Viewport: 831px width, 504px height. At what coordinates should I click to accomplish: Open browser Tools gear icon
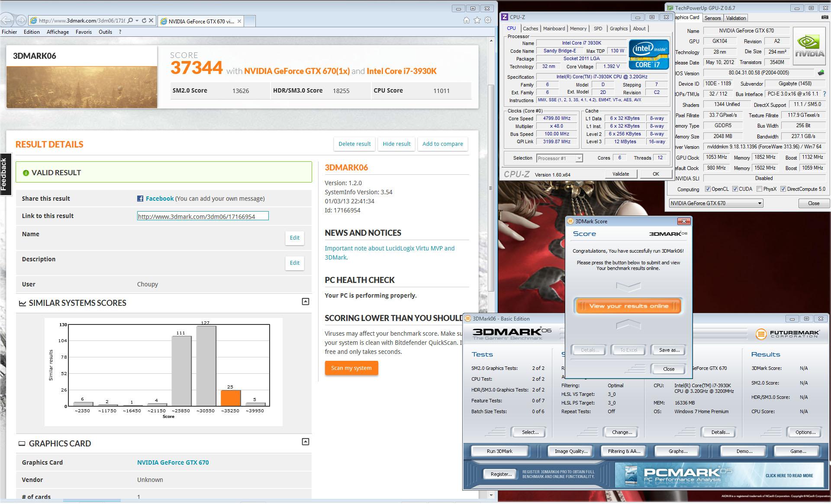point(488,20)
